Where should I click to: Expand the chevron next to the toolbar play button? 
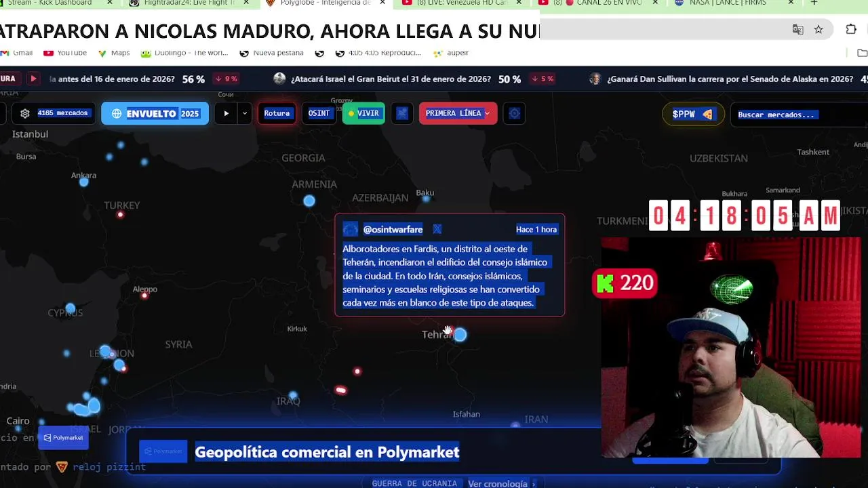pyautogui.click(x=244, y=113)
